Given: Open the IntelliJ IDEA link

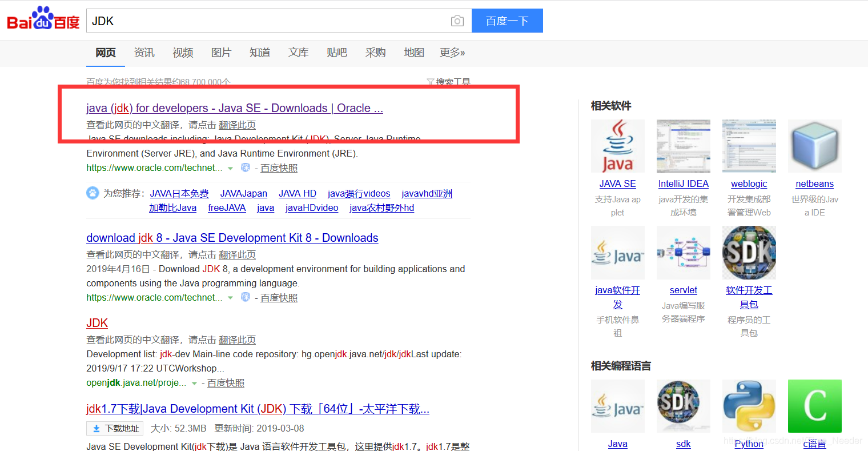Looking at the screenshot, I should tap(684, 184).
